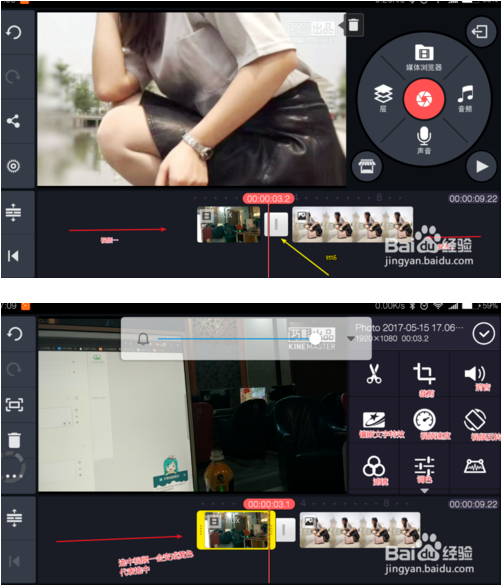Open the three-dots more options
The width and height of the screenshot is (501, 585).
(x=14, y=476)
